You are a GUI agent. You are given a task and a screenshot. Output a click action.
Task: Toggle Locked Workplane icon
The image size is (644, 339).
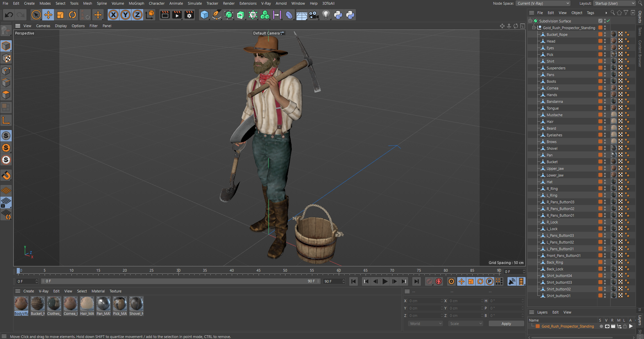(x=6, y=202)
